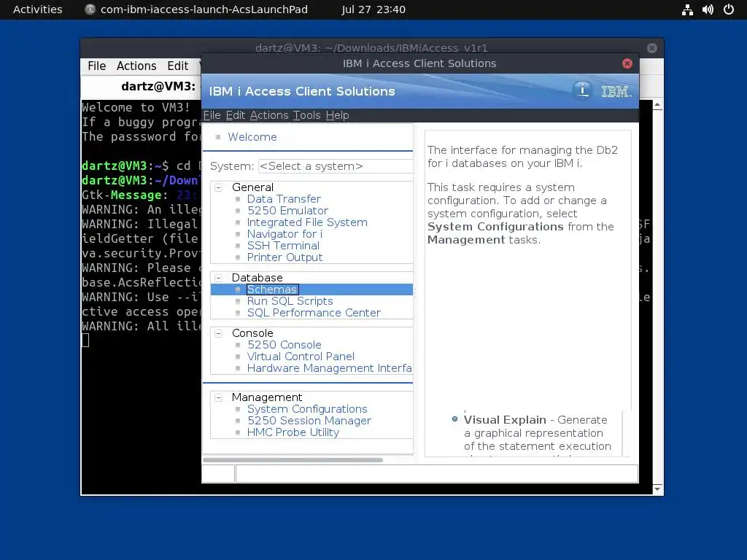Click the bullet icon beside Run SQL Scripts
The image size is (747, 560).
[239, 301]
